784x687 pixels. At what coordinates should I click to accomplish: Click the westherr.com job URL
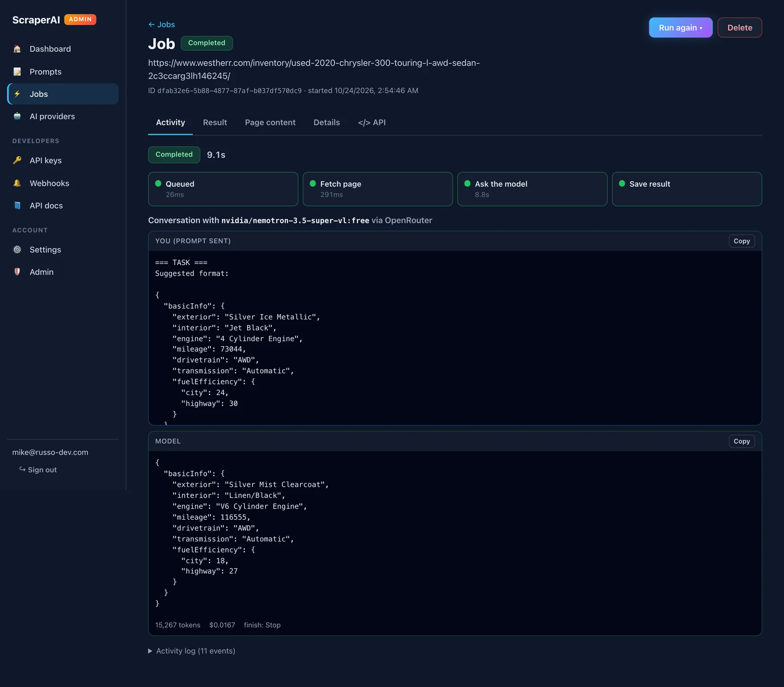pyautogui.click(x=314, y=69)
